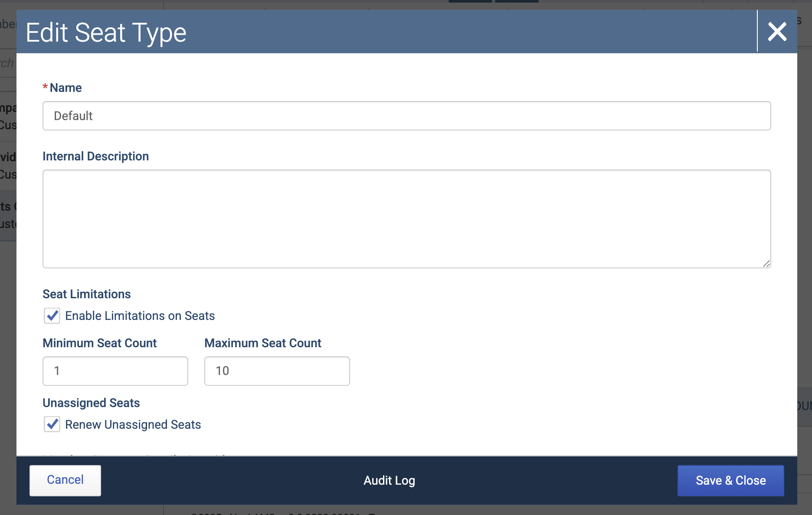The height and width of the screenshot is (515, 812).
Task: Uncheck the Enable Limitations on Seats checkbox
Action: (52, 316)
